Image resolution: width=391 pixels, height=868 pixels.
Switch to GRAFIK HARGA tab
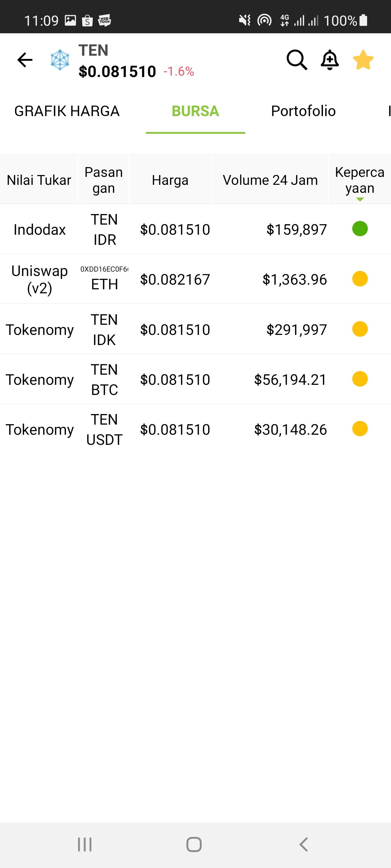tap(67, 111)
